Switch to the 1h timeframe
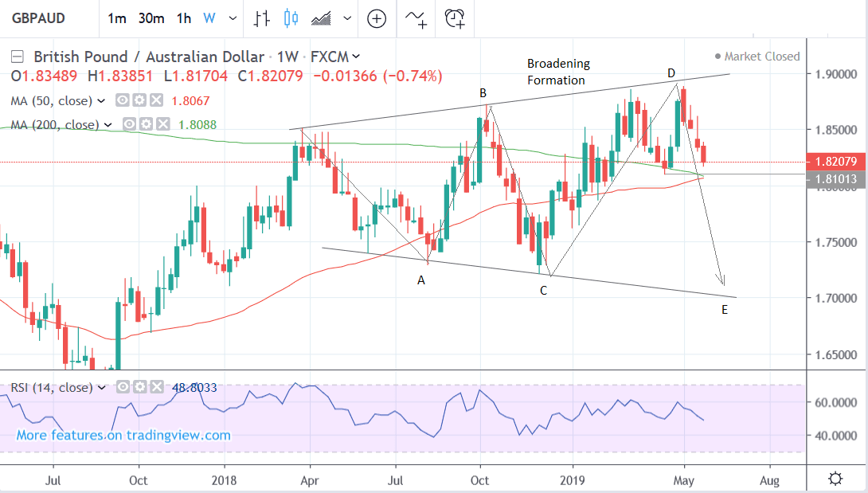This screenshot has width=868, height=493. 184,18
